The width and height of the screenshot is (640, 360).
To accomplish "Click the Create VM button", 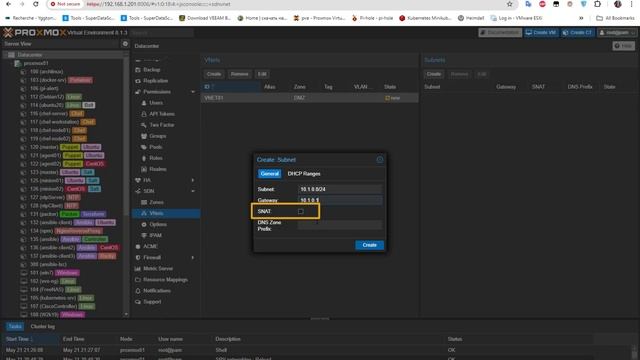I will tap(541, 33).
